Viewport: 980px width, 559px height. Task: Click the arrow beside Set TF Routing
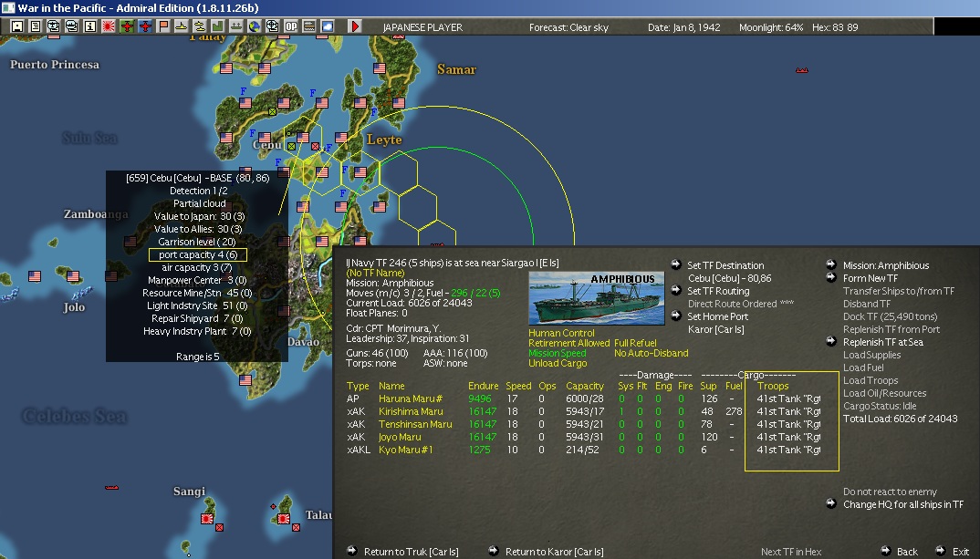pos(675,290)
